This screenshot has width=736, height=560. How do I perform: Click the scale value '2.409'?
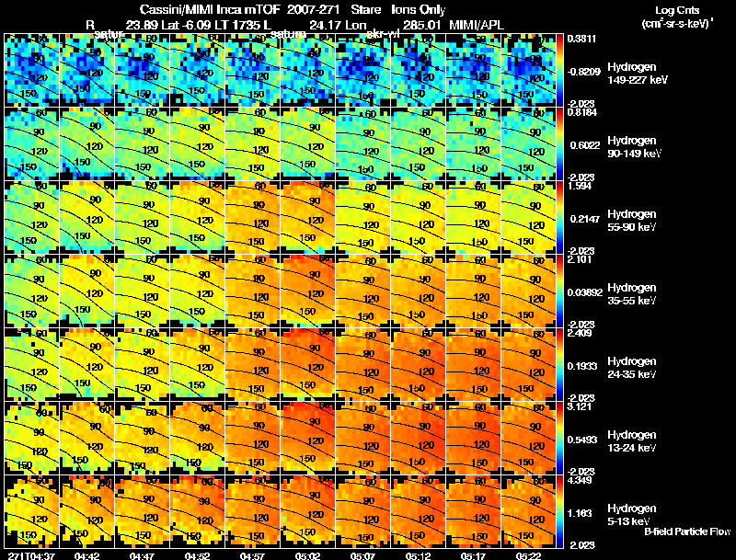pyautogui.click(x=580, y=333)
